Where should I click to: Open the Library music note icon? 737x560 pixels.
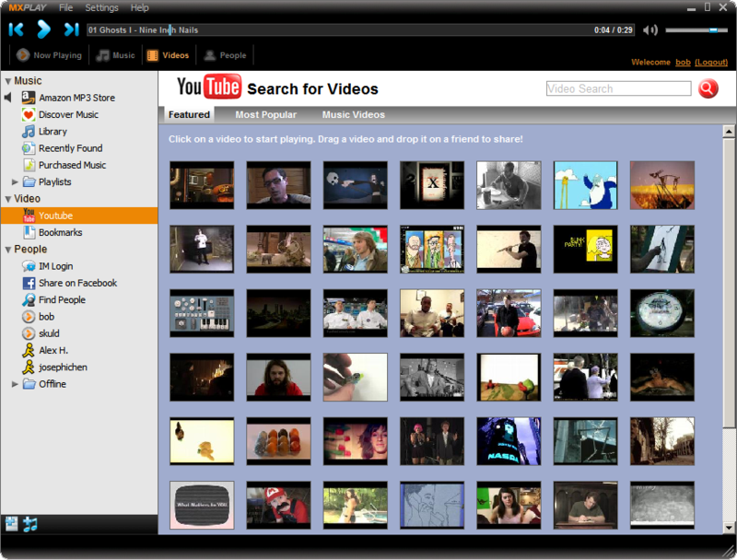point(29,132)
